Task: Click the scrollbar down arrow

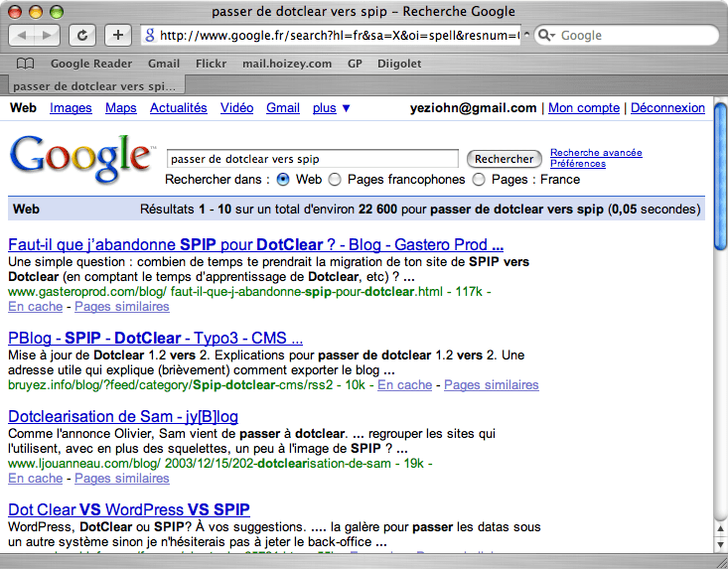Action: point(721,543)
